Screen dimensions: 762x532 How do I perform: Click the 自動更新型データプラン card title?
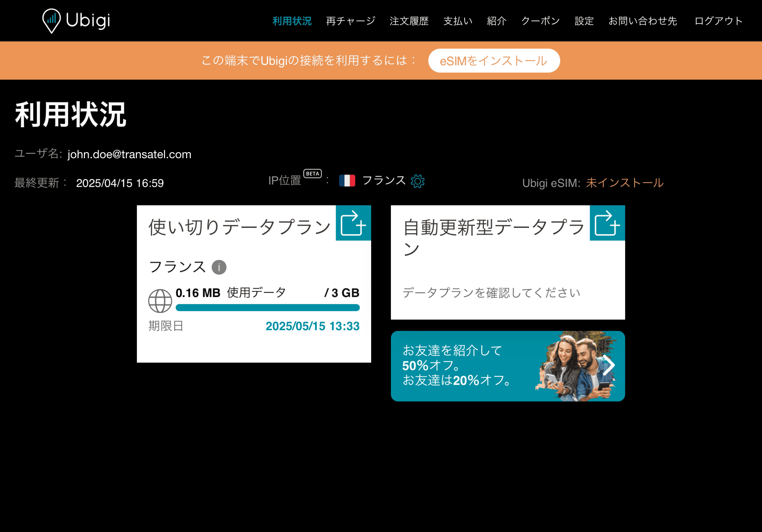pos(494,238)
